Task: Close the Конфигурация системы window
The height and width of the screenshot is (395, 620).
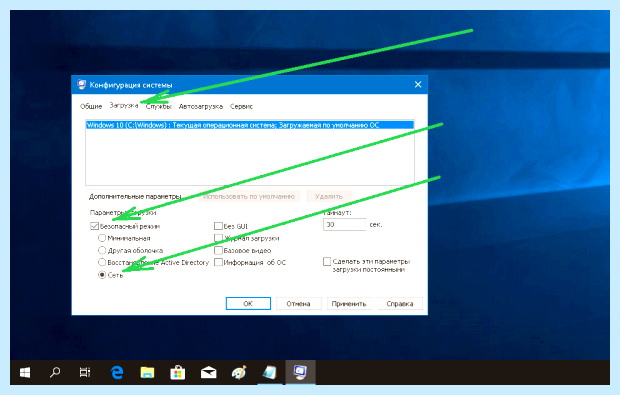Action: [x=418, y=85]
